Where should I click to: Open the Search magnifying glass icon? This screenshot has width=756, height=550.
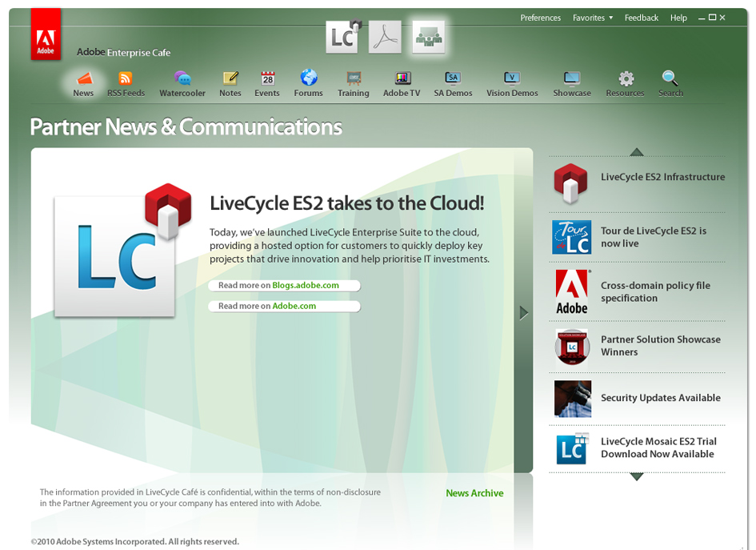click(x=670, y=78)
